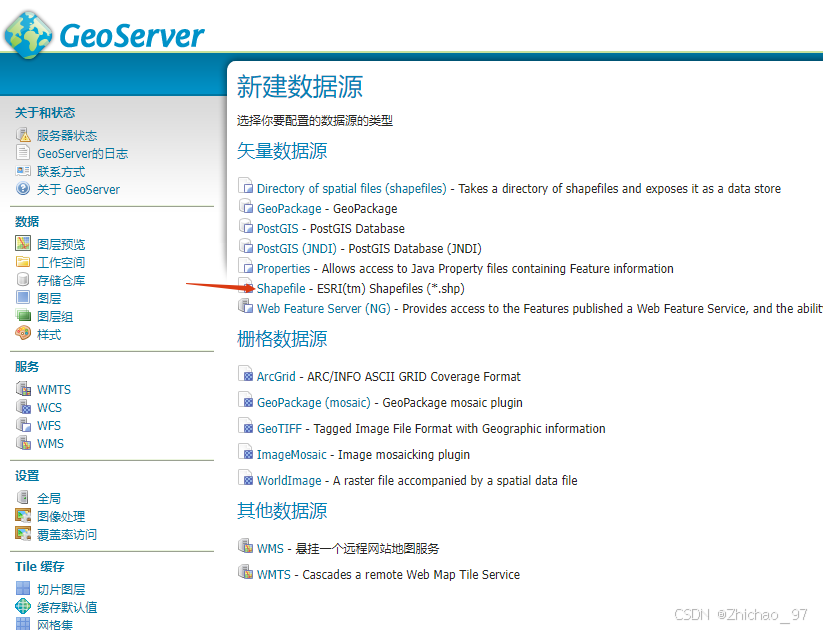The height and width of the screenshot is (630, 823).
Task: Open 样式 page
Action: click(x=49, y=334)
